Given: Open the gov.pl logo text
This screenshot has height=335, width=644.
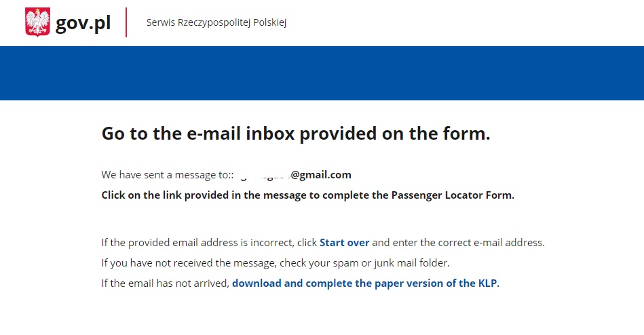Looking at the screenshot, I should (83, 23).
